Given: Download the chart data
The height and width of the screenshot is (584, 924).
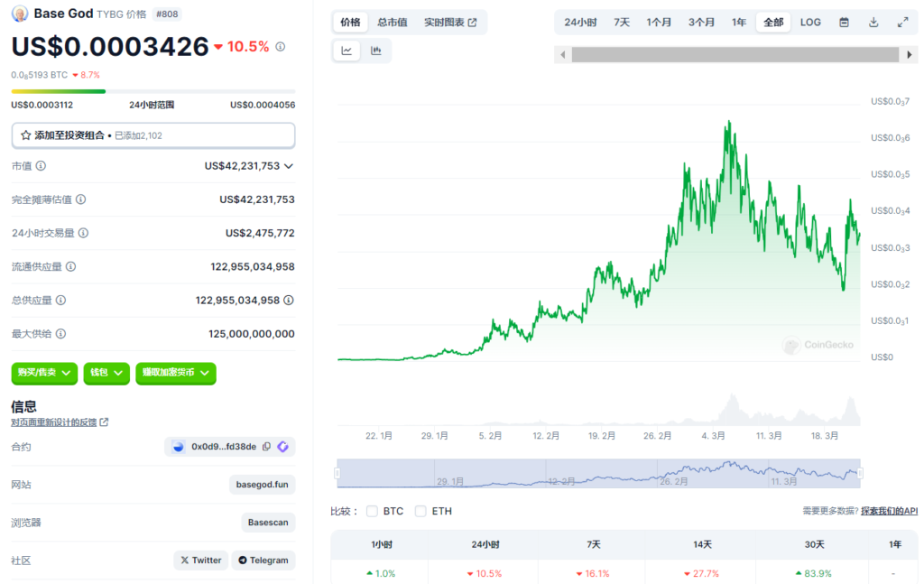Looking at the screenshot, I should pyautogui.click(x=873, y=23).
